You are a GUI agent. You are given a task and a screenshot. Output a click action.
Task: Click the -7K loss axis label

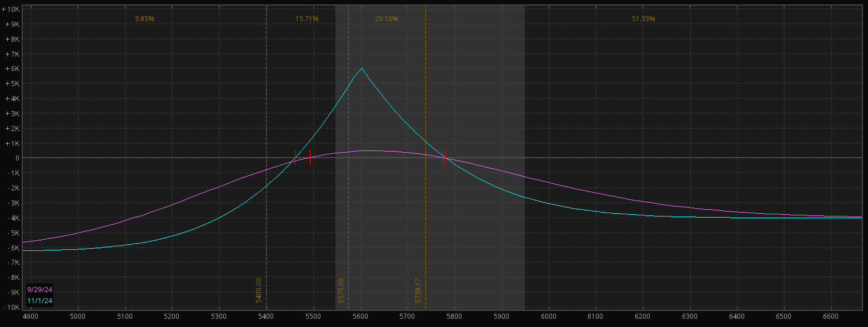(x=13, y=262)
